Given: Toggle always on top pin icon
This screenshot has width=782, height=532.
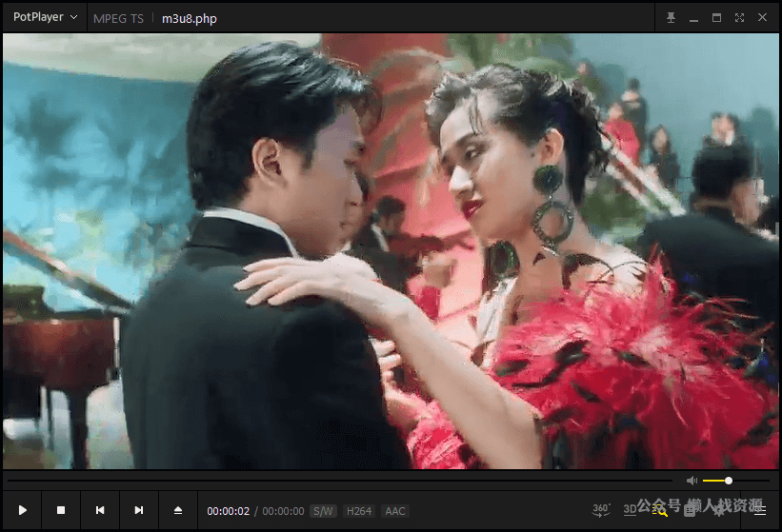Looking at the screenshot, I should coord(671,18).
